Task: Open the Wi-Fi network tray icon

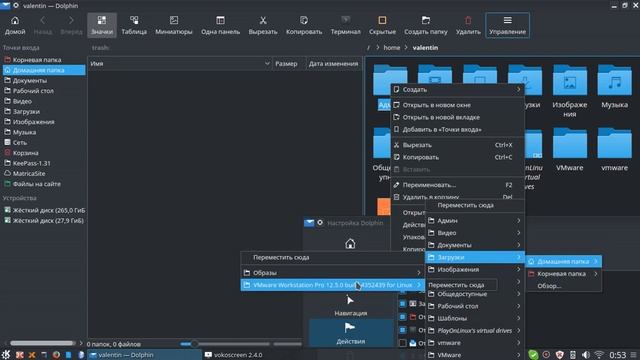Action: [x=599, y=355]
